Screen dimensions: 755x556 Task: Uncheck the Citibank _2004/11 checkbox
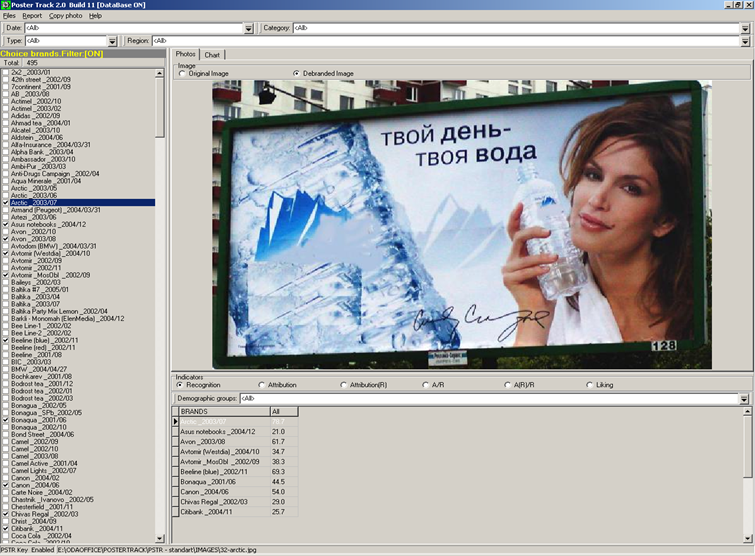(6, 529)
